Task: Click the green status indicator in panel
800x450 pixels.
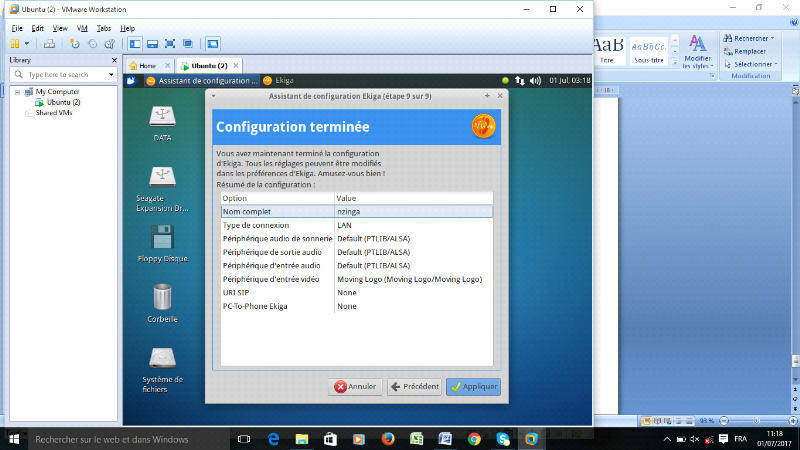Action: coord(505,81)
